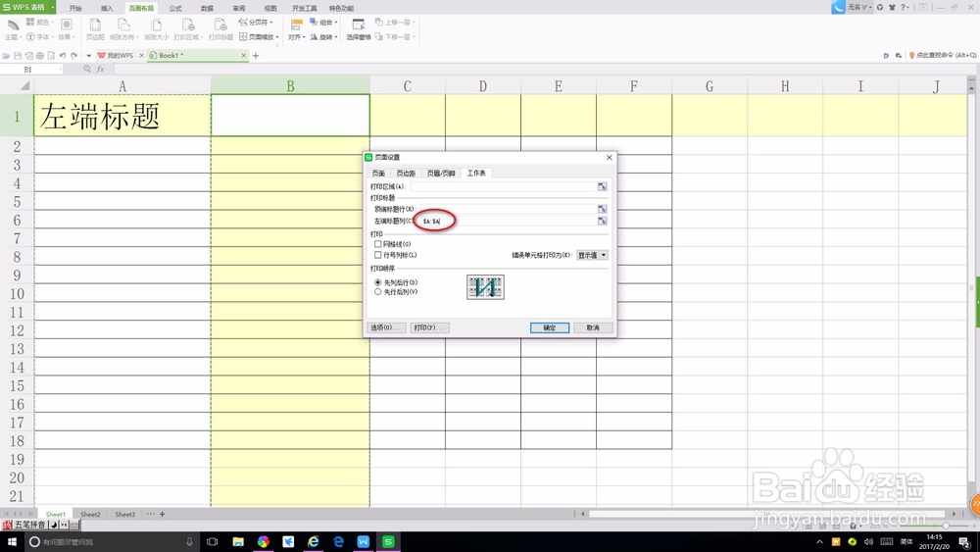Click the 打印区域 input field

tap(504, 186)
